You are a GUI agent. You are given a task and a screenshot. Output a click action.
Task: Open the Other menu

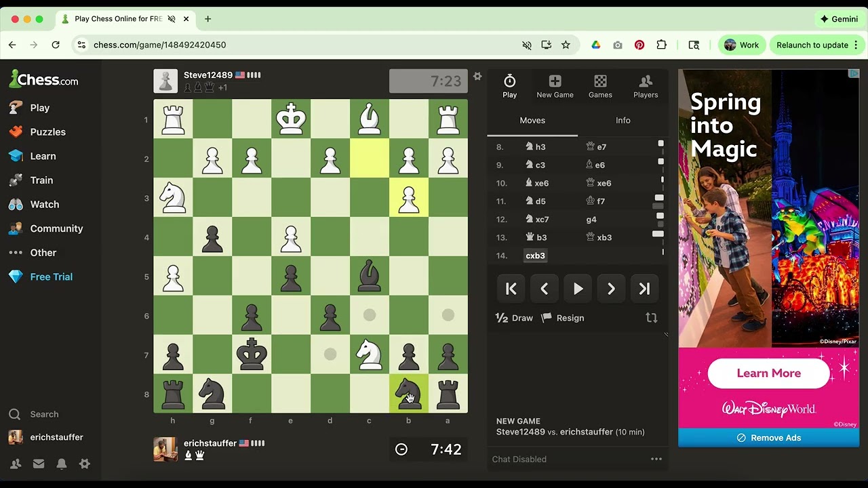pyautogui.click(x=33, y=253)
